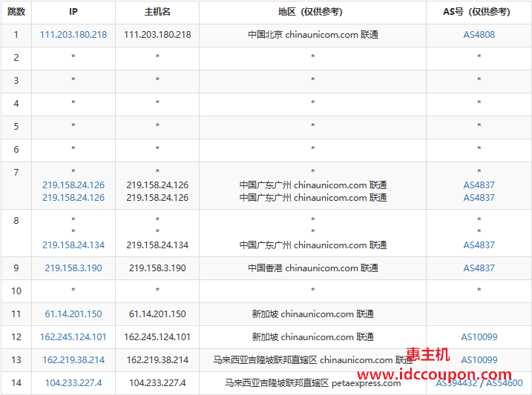Select hostname text 104.233.227.4
532x395 pixels.
tap(157, 383)
